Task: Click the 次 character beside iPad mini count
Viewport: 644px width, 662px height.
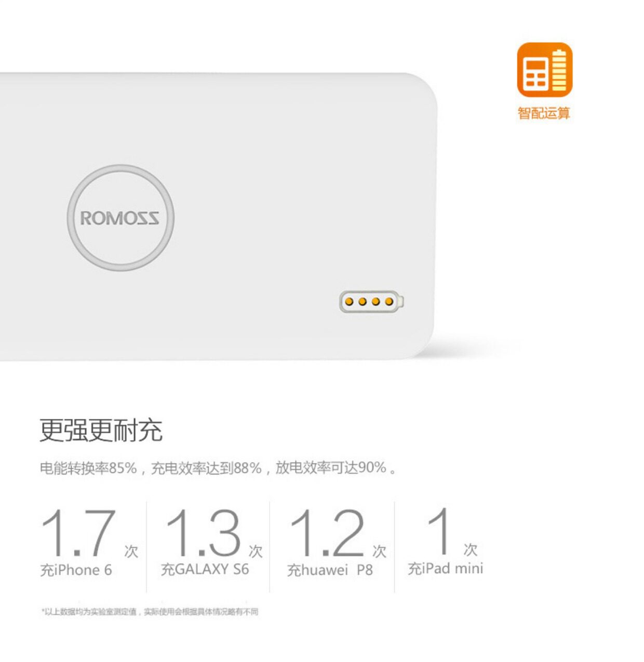Action: point(471,549)
